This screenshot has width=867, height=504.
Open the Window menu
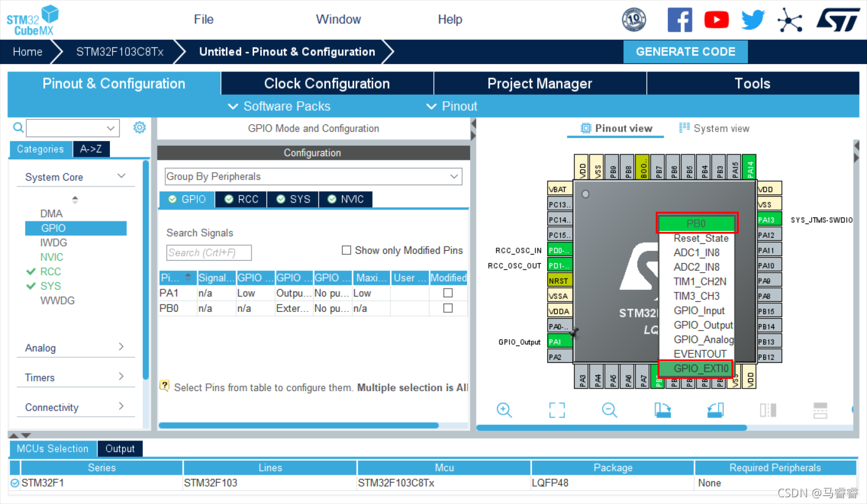339,19
